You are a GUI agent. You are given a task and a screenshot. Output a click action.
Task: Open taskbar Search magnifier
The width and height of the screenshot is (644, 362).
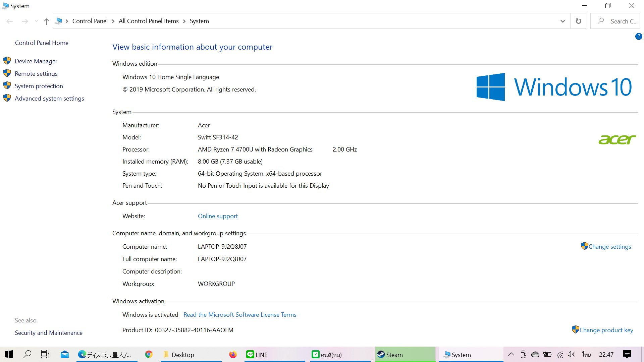tap(27, 354)
